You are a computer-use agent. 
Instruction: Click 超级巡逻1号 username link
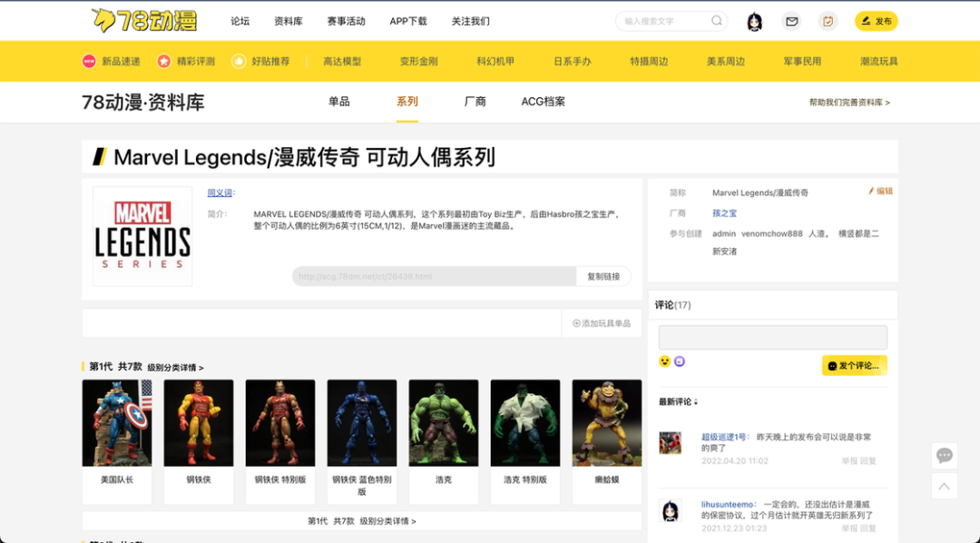tap(724, 438)
